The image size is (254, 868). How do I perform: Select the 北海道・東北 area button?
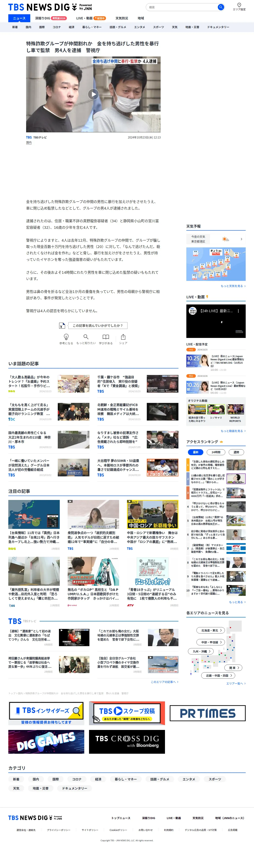(211, 630)
